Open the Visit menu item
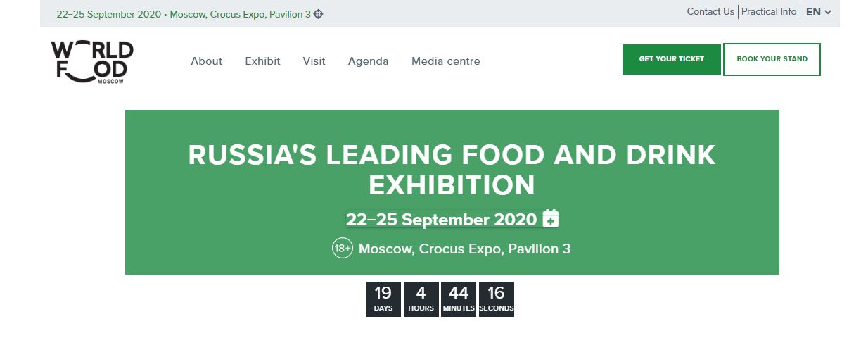The width and height of the screenshot is (868, 357). point(314,61)
